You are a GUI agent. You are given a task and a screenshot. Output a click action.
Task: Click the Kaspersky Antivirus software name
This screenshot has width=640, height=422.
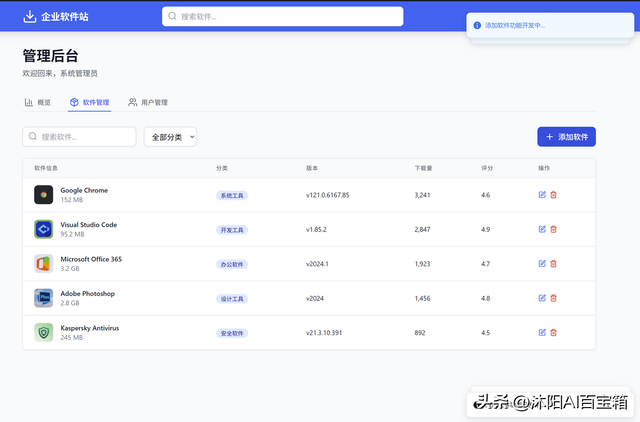[x=90, y=328]
